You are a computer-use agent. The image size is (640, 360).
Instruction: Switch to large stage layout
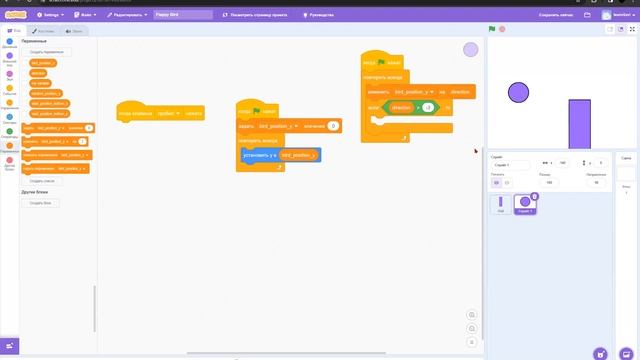pos(620,29)
